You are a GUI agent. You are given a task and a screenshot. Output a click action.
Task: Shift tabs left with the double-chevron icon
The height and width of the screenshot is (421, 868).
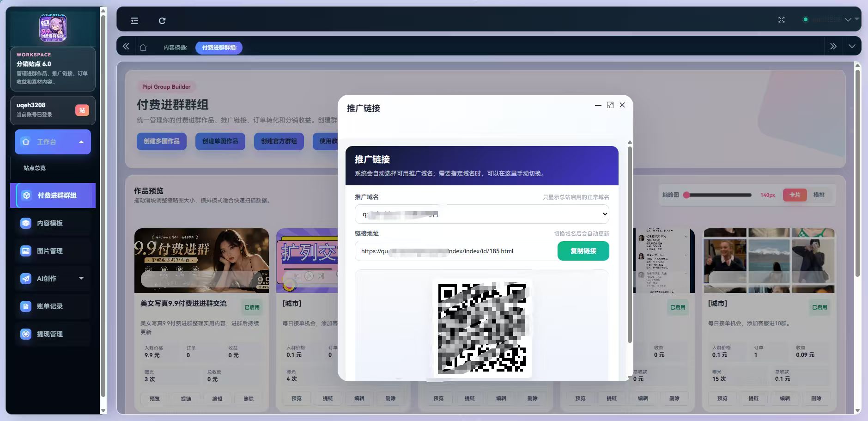click(126, 46)
